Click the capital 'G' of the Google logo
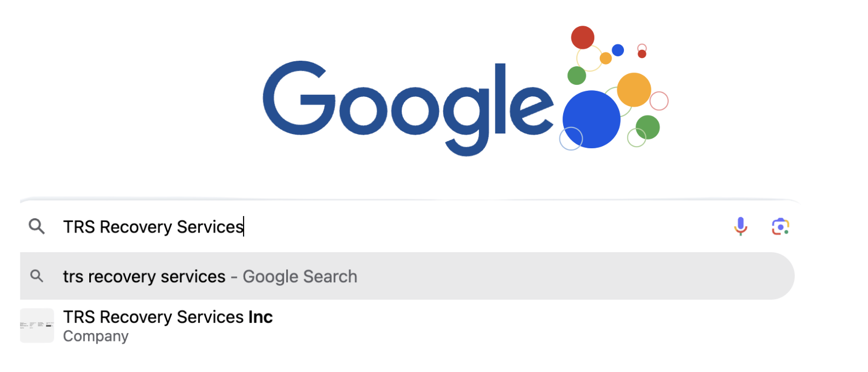This screenshot has width=868, height=372. coord(299,98)
